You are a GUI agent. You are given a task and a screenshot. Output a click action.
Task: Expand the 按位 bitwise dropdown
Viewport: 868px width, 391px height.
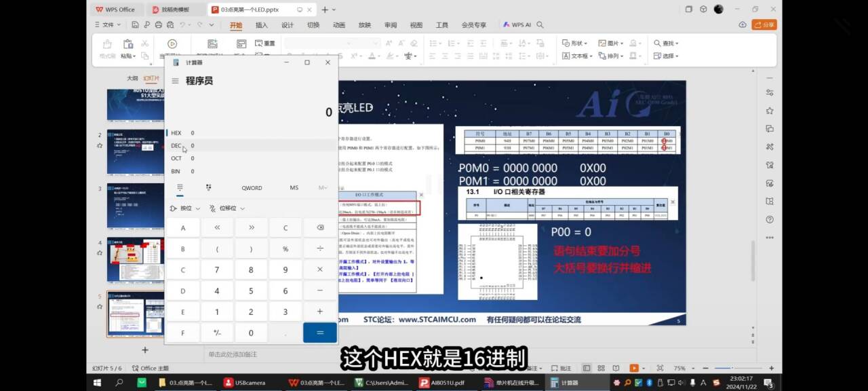tap(185, 208)
